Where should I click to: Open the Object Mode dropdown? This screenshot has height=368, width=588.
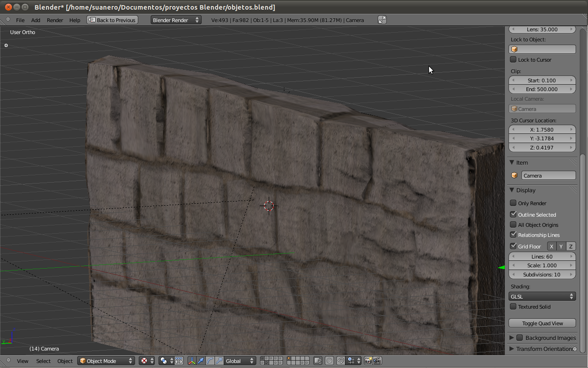pyautogui.click(x=106, y=361)
